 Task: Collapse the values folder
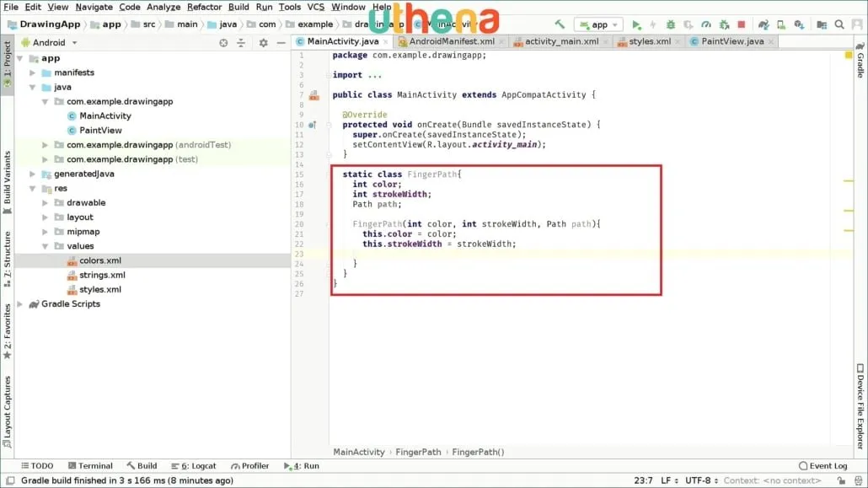point(46,246)
